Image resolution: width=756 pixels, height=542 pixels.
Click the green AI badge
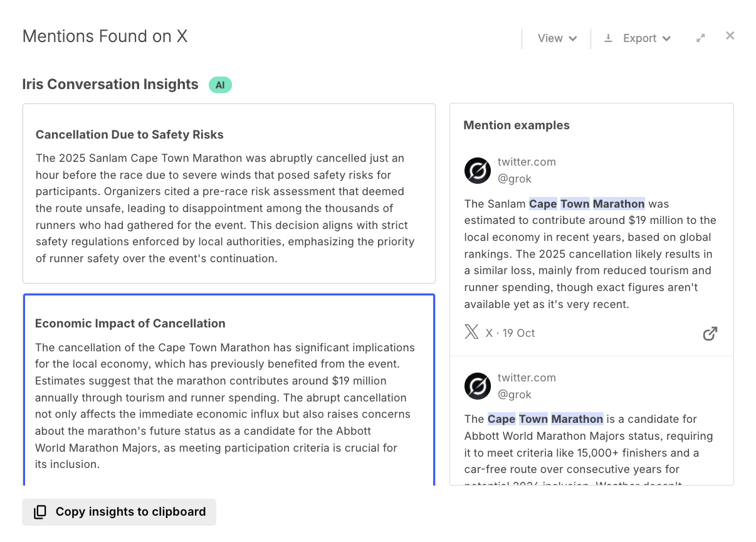pyautogui.click(x=220, y=85)
